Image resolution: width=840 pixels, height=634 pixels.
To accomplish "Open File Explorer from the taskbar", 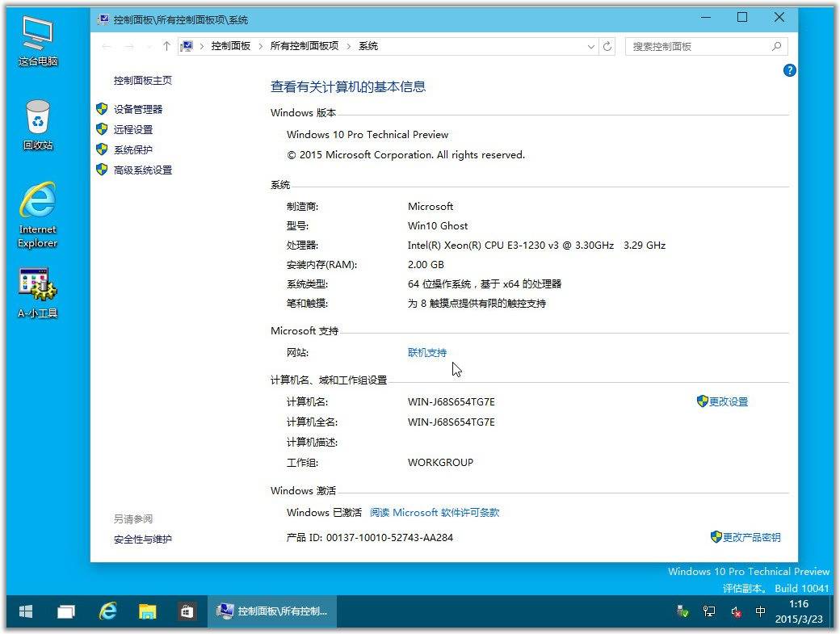I will 147,611.
